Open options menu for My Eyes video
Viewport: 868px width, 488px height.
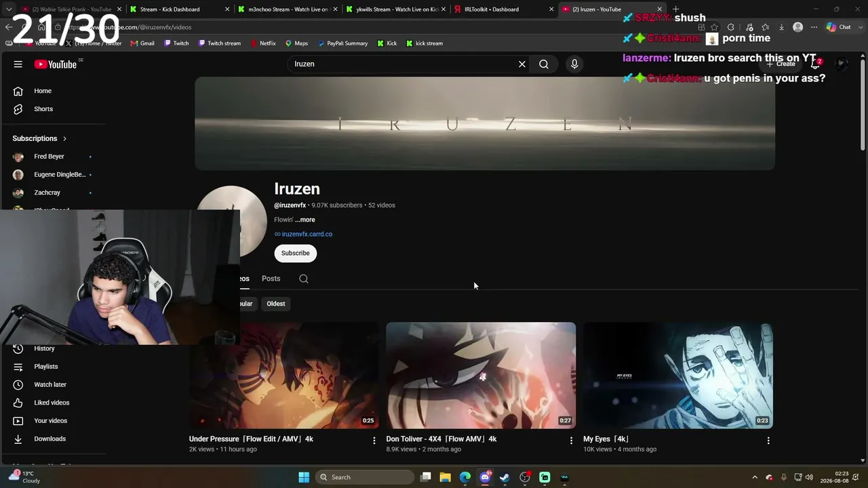click(768, 441)
